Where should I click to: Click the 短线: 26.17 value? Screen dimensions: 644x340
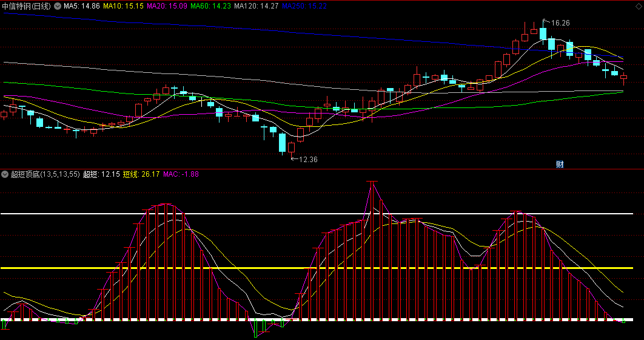coord(141,174)
